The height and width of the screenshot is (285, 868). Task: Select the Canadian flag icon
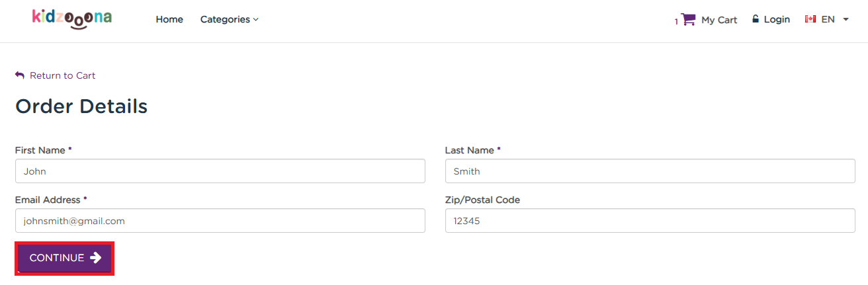pyautogui.click(x=810, y=19)
